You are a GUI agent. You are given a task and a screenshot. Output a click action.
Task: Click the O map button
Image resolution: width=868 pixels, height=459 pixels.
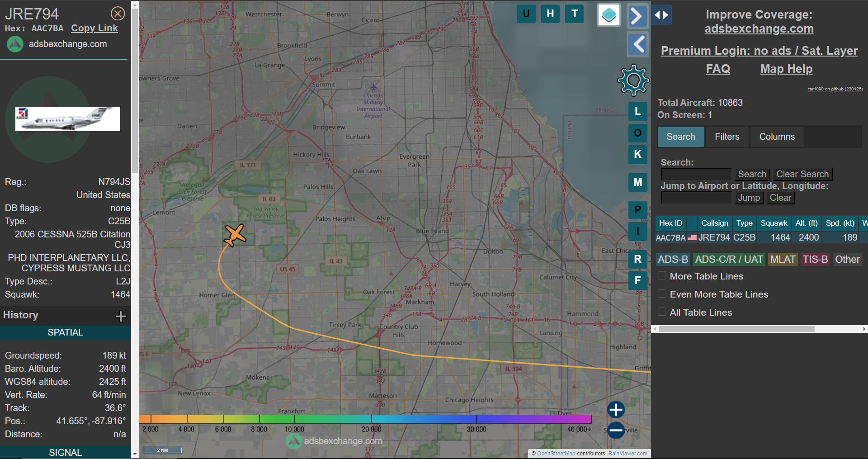click(637, 133)
